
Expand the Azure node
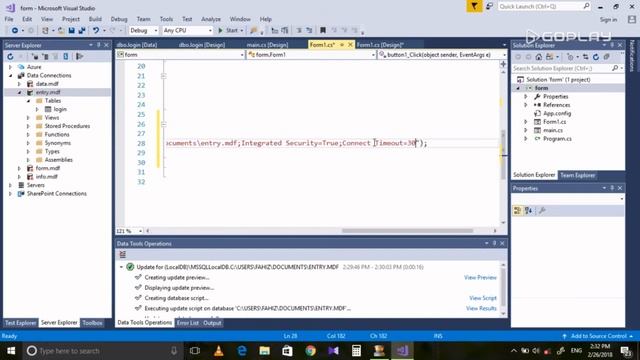pos(10,67)
